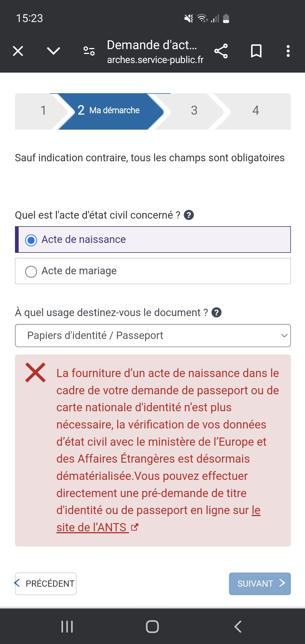Open Android recent apps
Screen dimensions: 305x644
(x=67, y=626)
